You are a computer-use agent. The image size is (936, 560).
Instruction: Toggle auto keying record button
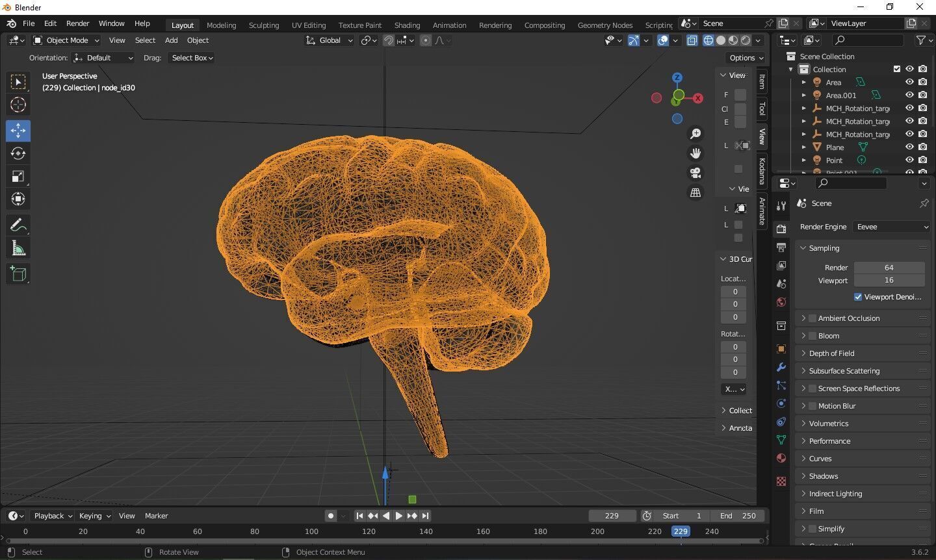331,516
